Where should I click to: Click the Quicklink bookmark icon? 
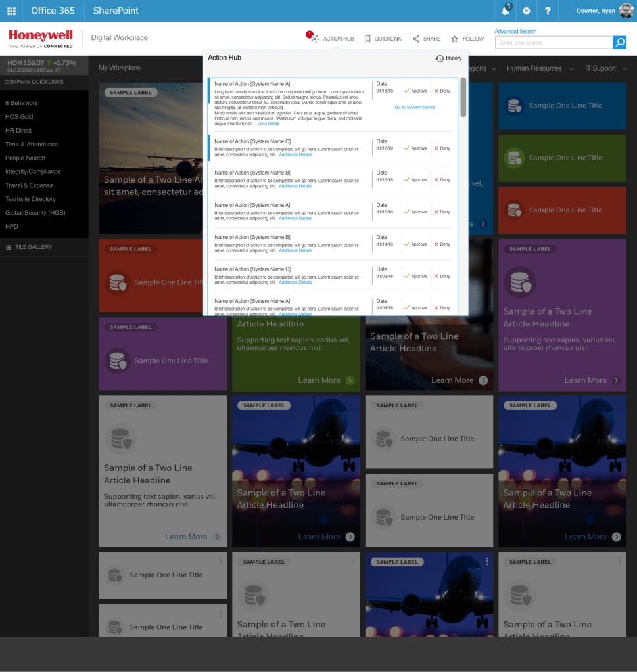(x=368, y=39)
